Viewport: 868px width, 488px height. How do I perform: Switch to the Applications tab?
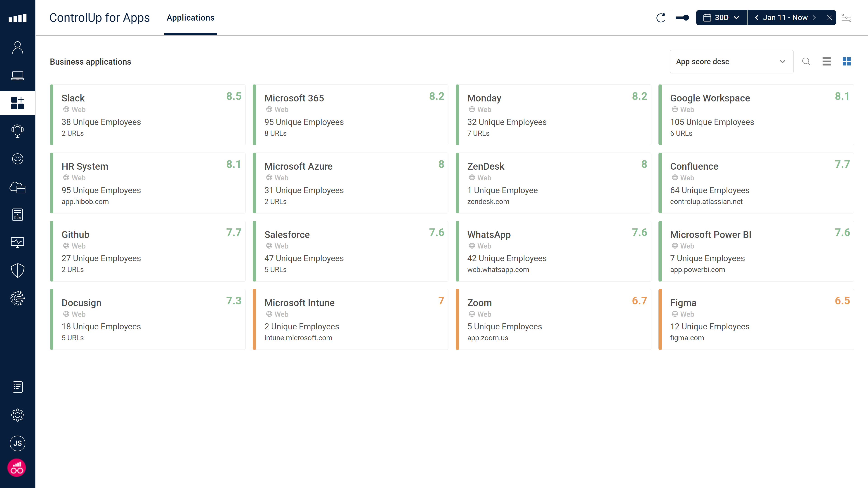(190, 18)
